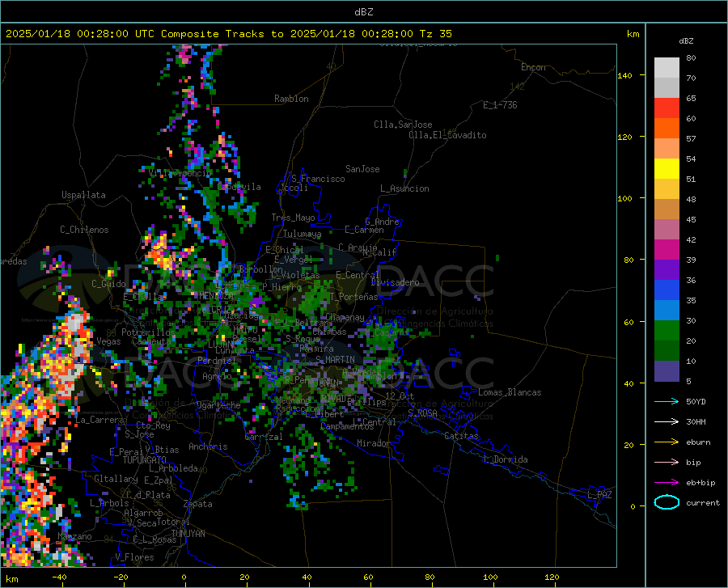The image size is (728, 588).
Task: Select the dark orange 57-60 dBZ swatch
Action: coord(667,129)
